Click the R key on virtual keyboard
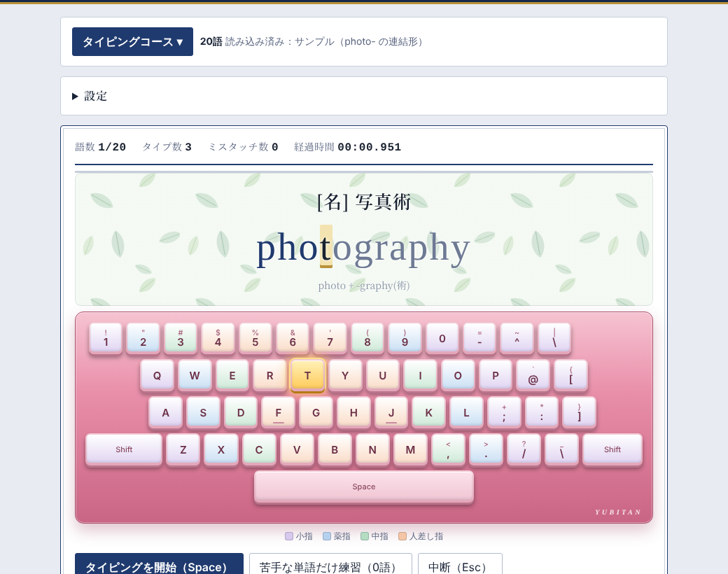728x574 pixels. click(269, 375)
